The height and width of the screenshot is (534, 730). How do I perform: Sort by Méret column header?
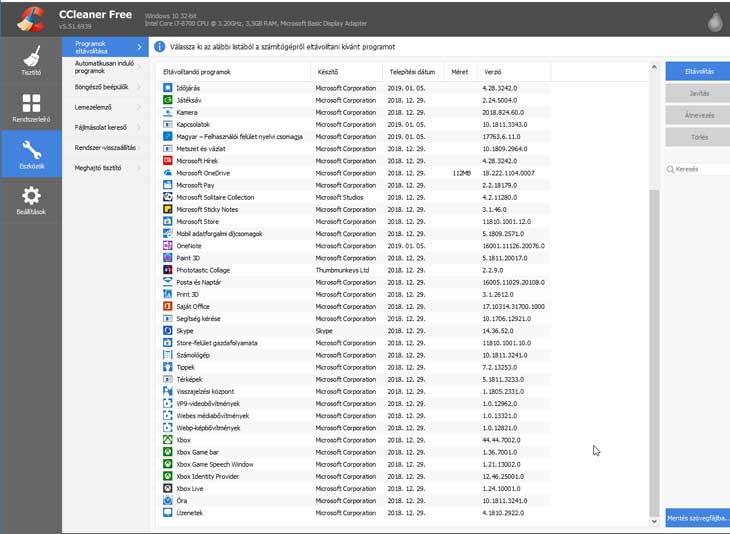pos(460,72)
